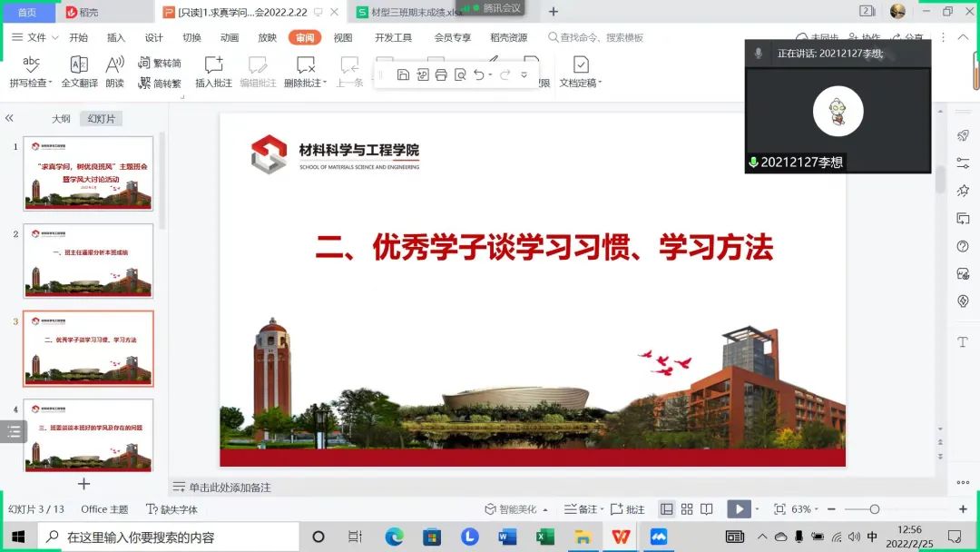Expand the Delete Comment (删除批注) dropdown
Screen dimensions: 980x552
[x=319, y=84]
